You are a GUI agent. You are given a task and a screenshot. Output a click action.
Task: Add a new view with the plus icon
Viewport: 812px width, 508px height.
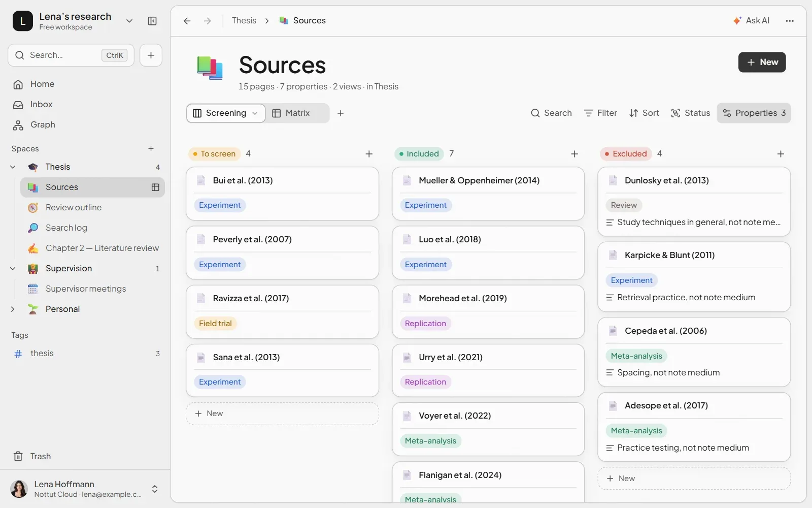tap(341, 113)
